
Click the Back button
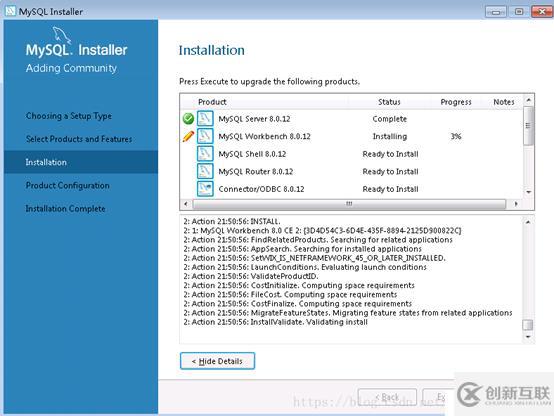click(387, 397)
